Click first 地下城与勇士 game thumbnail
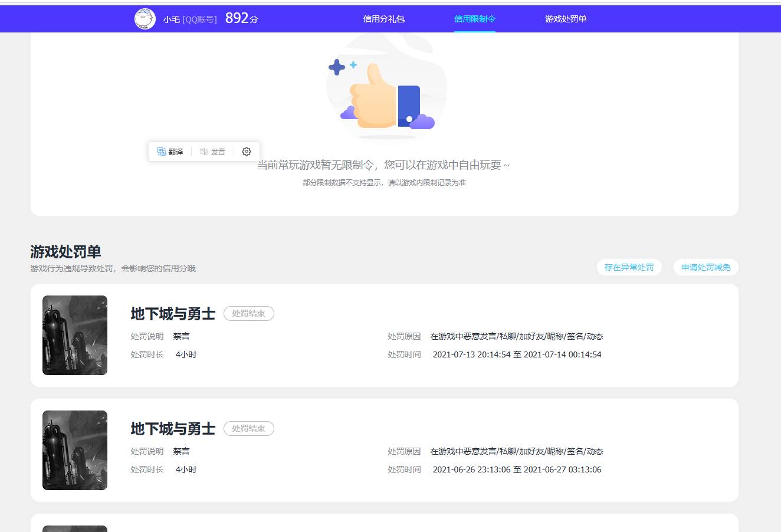Image resolution: width=781 pixels, height=532 pixels. (x=75, y=335)
